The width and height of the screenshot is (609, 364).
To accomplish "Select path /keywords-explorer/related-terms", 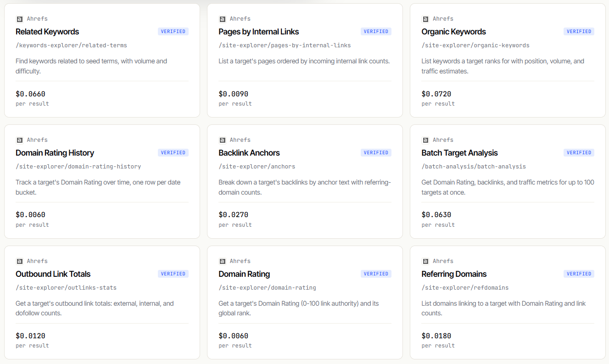I will click(x=71, y=45).
